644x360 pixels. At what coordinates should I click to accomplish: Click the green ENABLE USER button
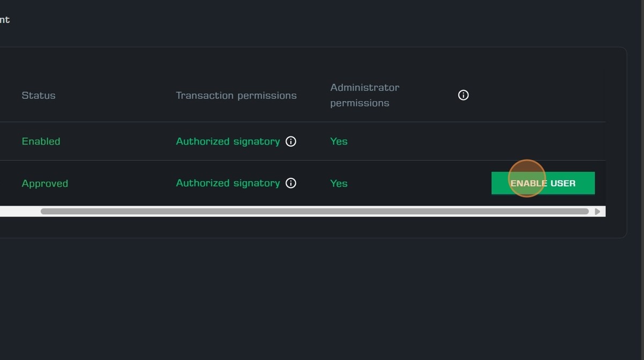(543, 183)
